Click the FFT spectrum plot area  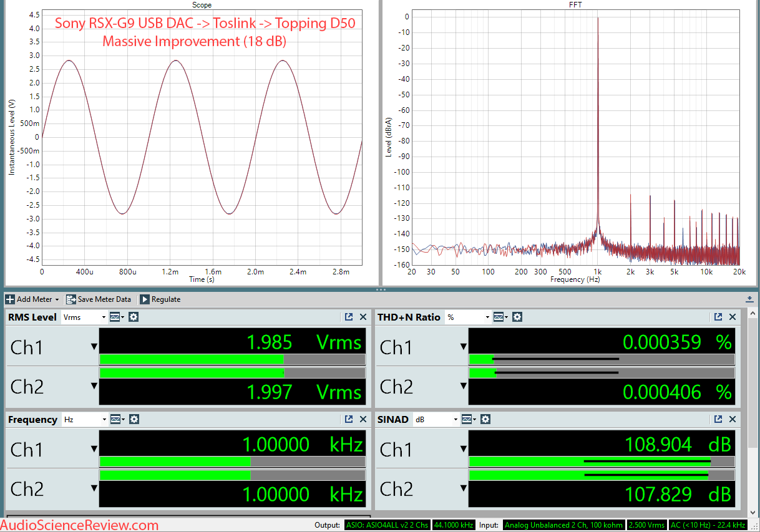tap(575, 137)
